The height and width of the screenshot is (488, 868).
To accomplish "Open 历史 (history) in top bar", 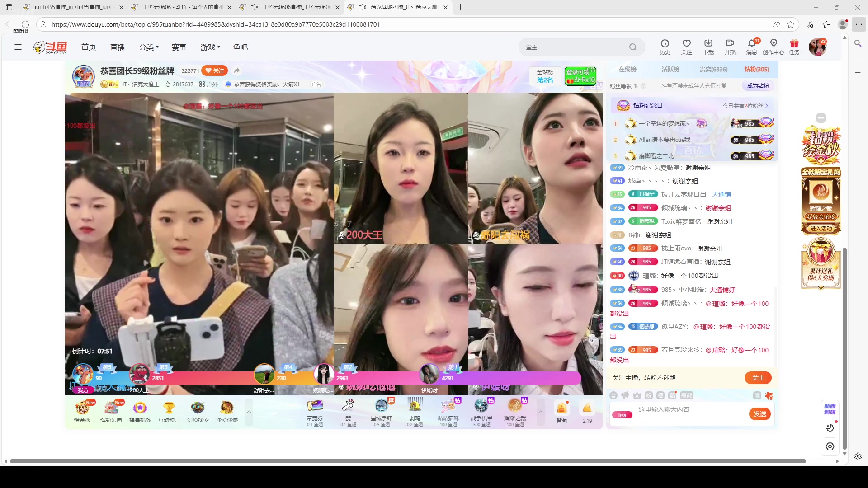I will (665, 47).
